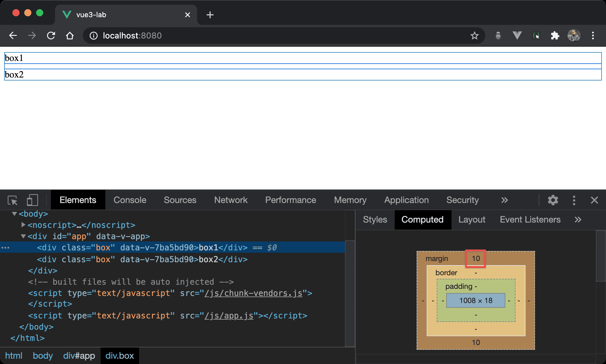Bookmark this page with the star icon

pyautogui.click(x=474, y=36)
